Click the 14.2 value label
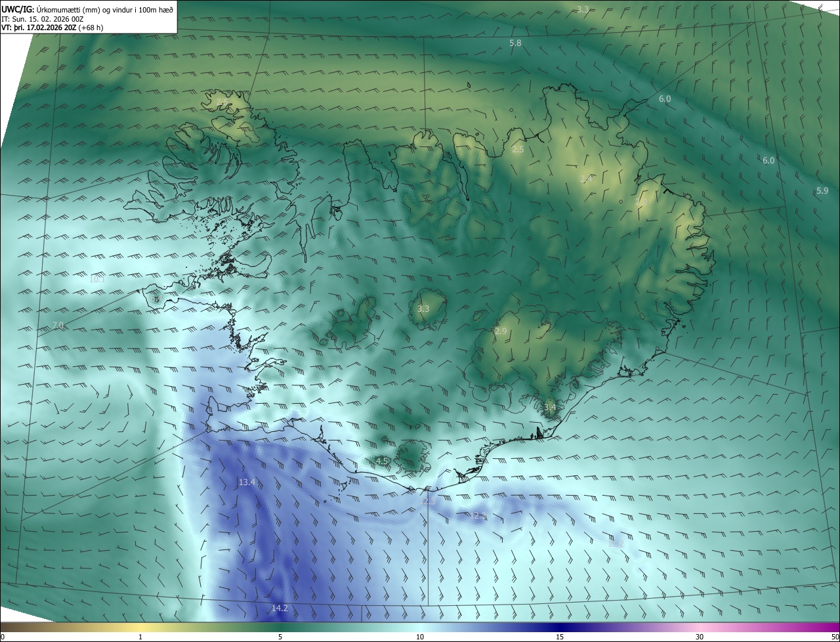Viewport: 840px width, 642px height. pos(280,609)
